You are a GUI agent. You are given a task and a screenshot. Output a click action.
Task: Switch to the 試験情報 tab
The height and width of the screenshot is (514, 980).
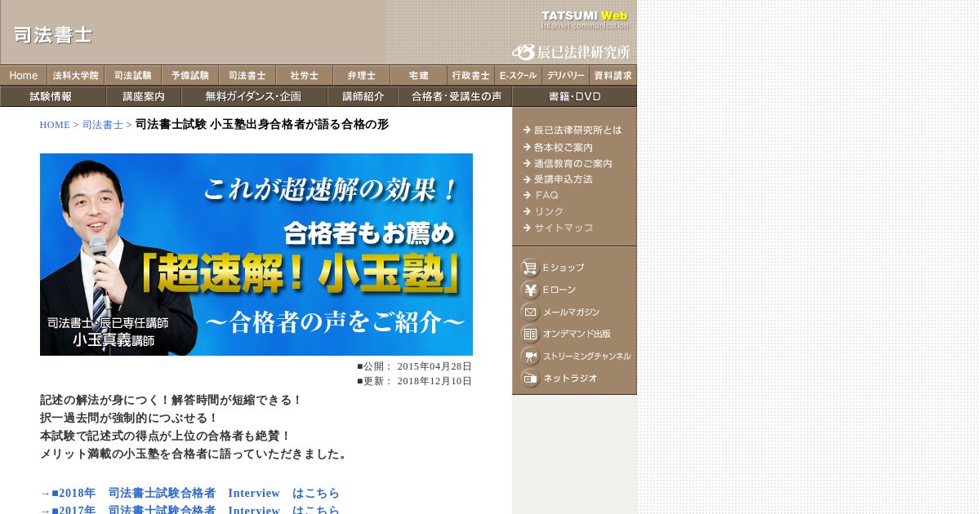tap(53, 96)
